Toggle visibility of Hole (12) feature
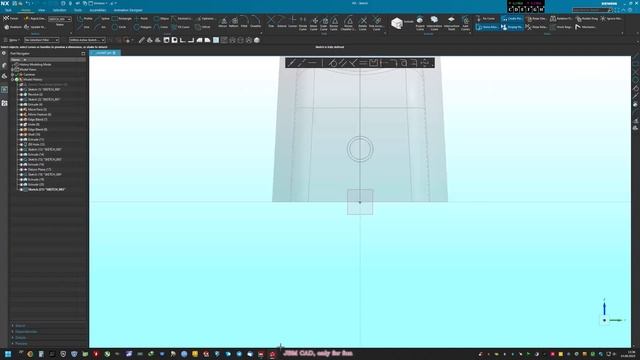Image resolution: width=640 pixels, height=360 pixels. (21, 144)
